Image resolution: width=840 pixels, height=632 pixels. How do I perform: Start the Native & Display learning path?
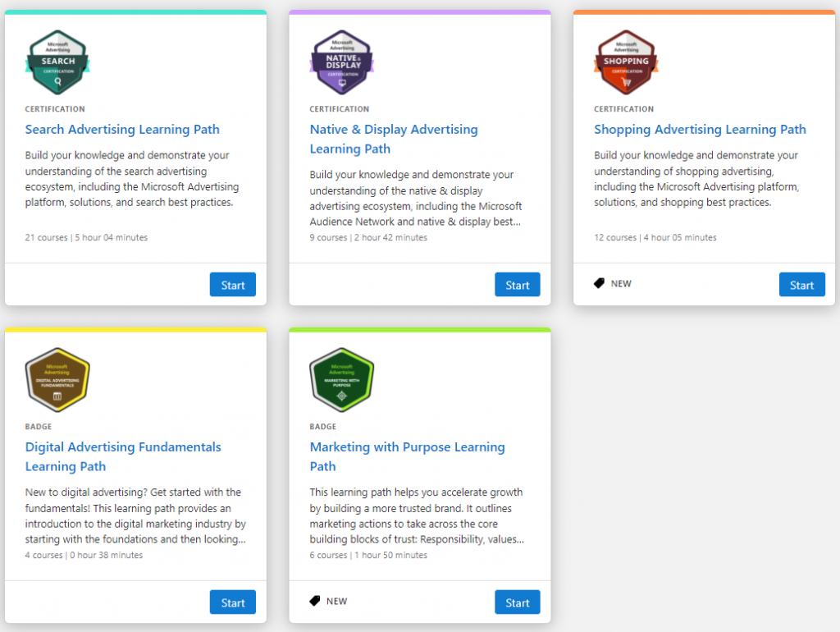518,285
